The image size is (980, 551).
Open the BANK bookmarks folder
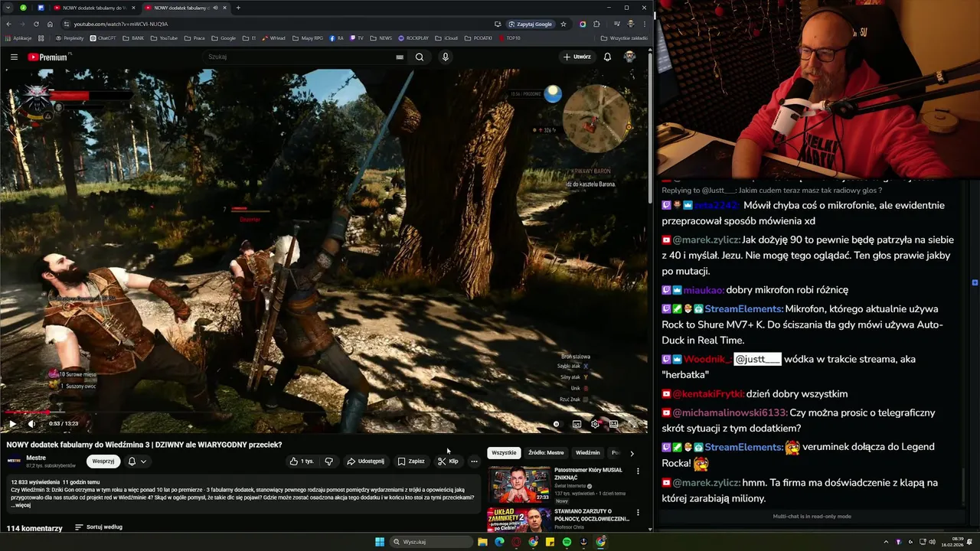(133, 37)
